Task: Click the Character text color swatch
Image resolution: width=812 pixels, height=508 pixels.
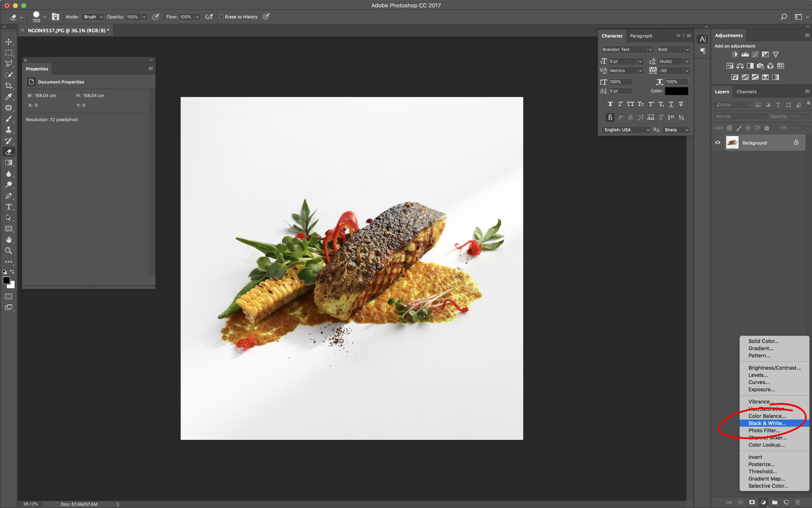Action: coord(676,91)
